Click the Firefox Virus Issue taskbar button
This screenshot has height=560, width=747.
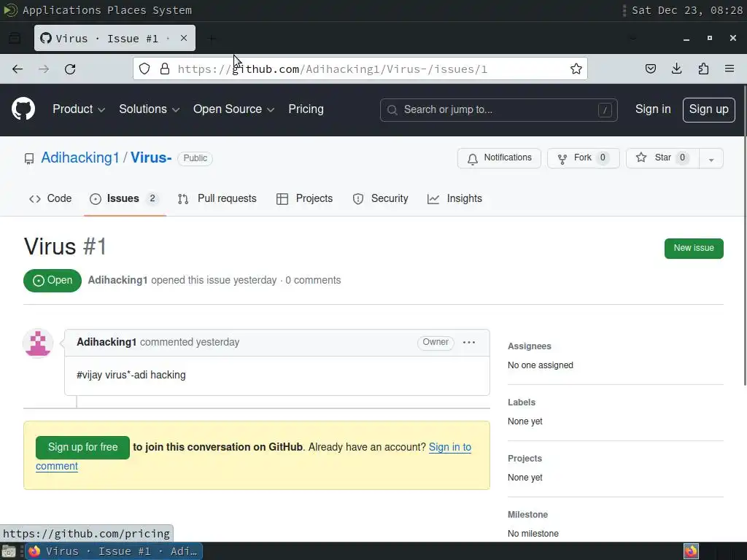(x=114, y=551)
